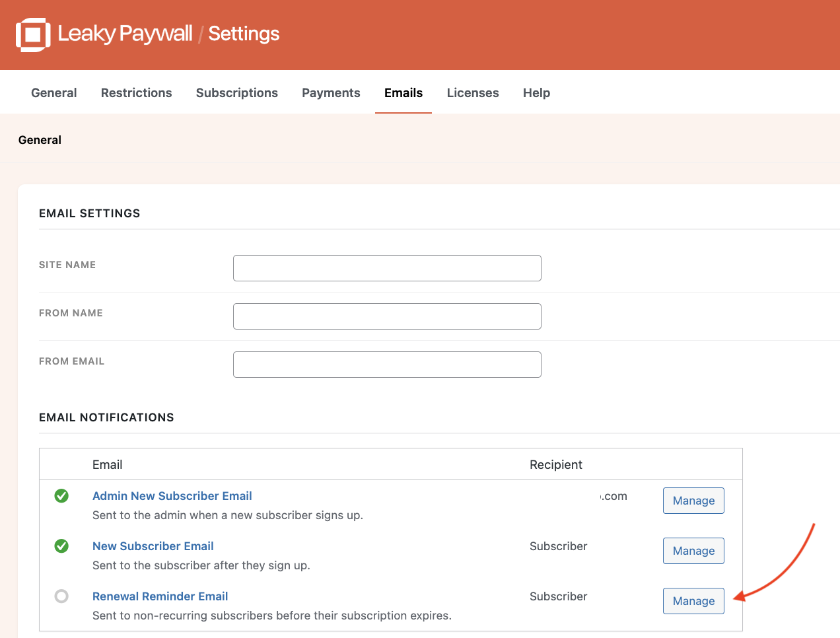Click green check for Admin New Subscriber Email
The image size is (840, 638).
click(61, 496)
